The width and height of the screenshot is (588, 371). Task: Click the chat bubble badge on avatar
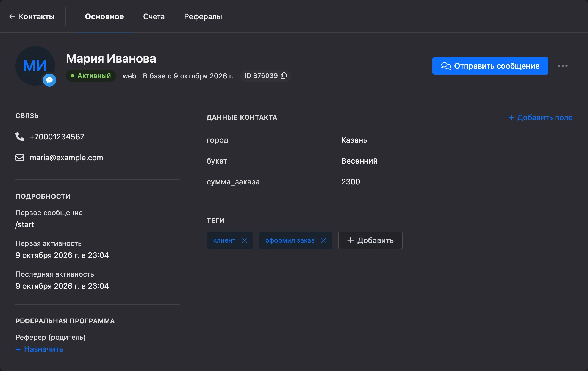click(49, 80)
